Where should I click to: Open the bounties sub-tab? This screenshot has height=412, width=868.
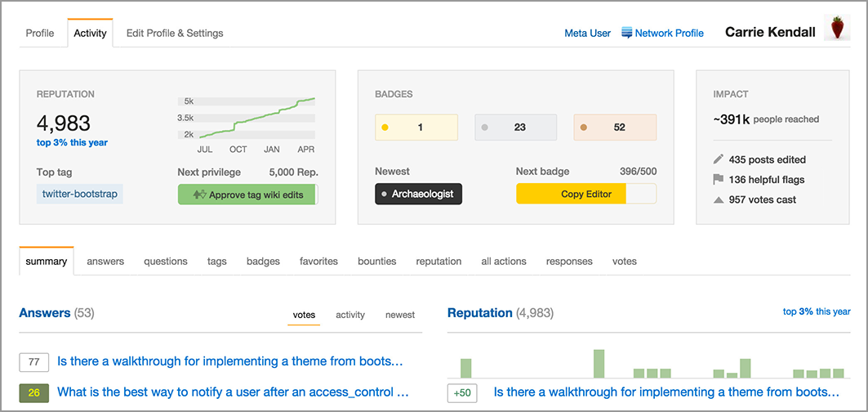377,261
